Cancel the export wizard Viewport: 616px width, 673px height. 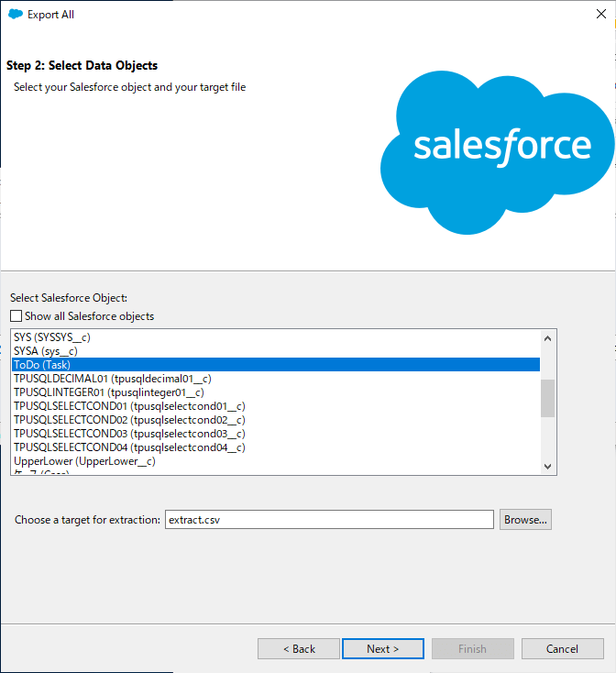pos(563,648)
